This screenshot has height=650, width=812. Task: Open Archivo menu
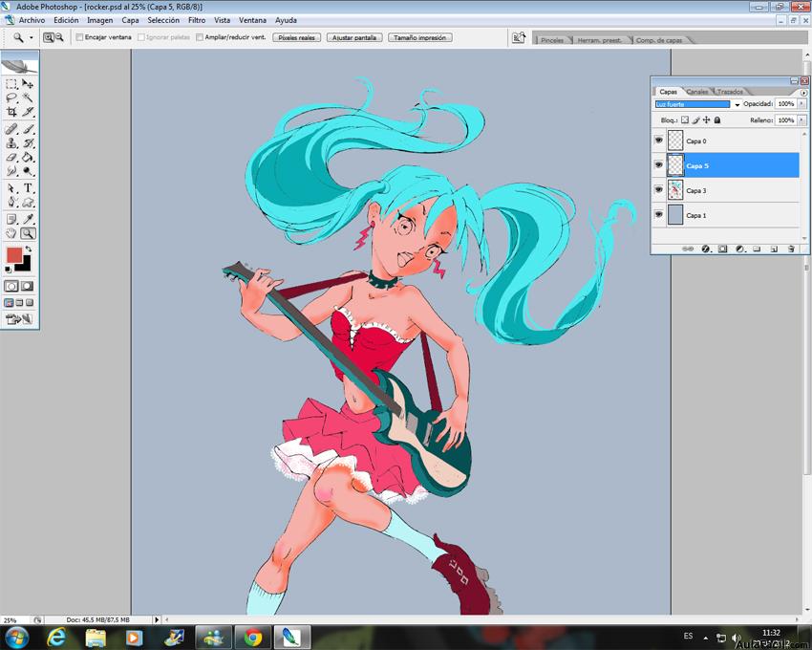[x=32, y=20]
